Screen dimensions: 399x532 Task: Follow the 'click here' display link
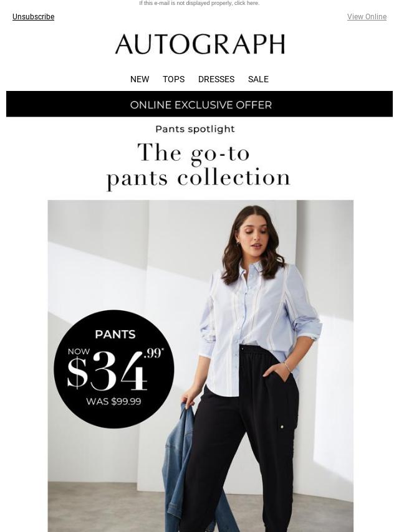click(251, 3)
